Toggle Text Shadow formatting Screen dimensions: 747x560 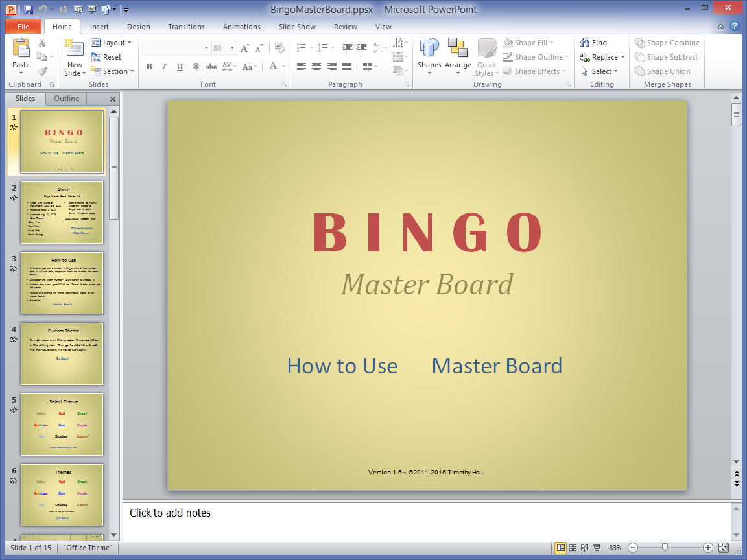(x=196, y=67)
